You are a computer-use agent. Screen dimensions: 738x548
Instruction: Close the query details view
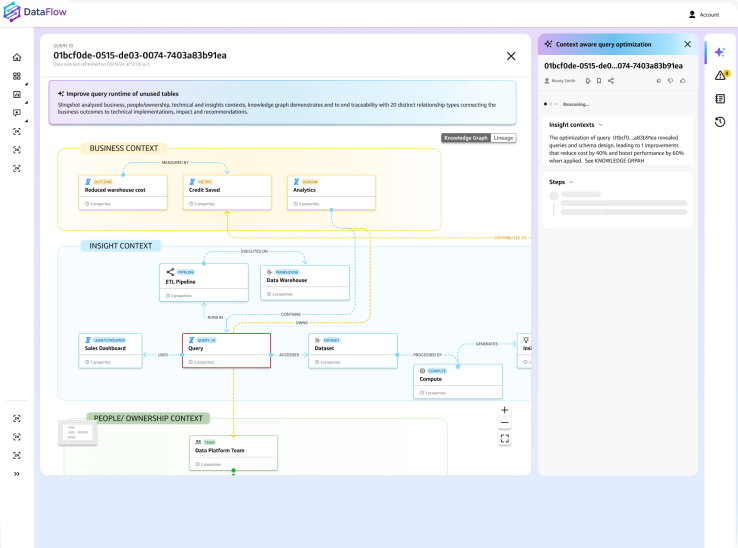click(x=511, y=56)
